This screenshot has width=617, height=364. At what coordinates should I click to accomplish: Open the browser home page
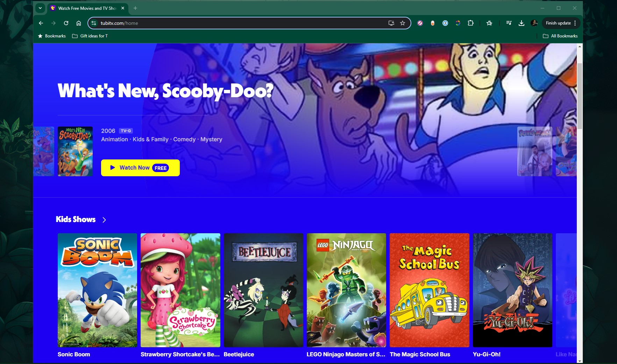(x=79, y=23)
